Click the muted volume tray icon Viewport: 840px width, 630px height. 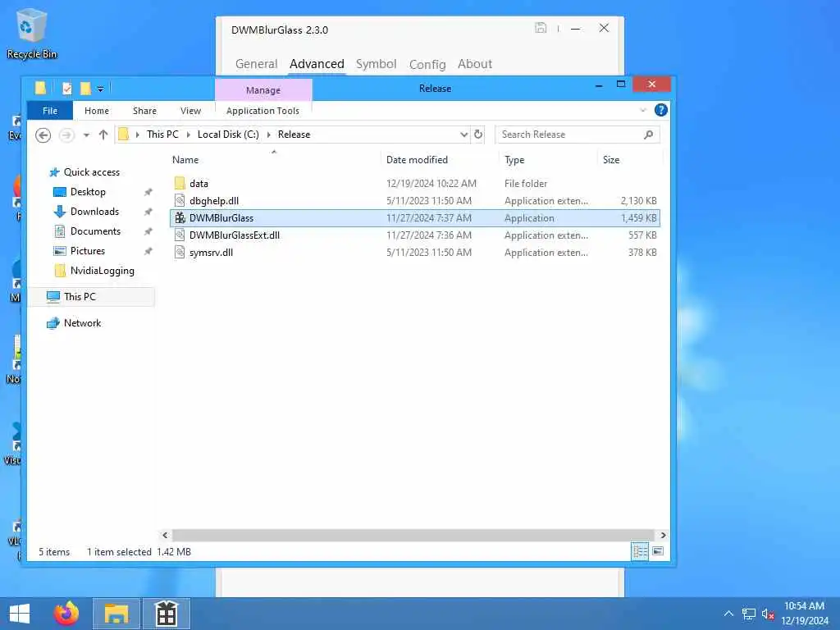pyautogui.click(x=768, y=614)
